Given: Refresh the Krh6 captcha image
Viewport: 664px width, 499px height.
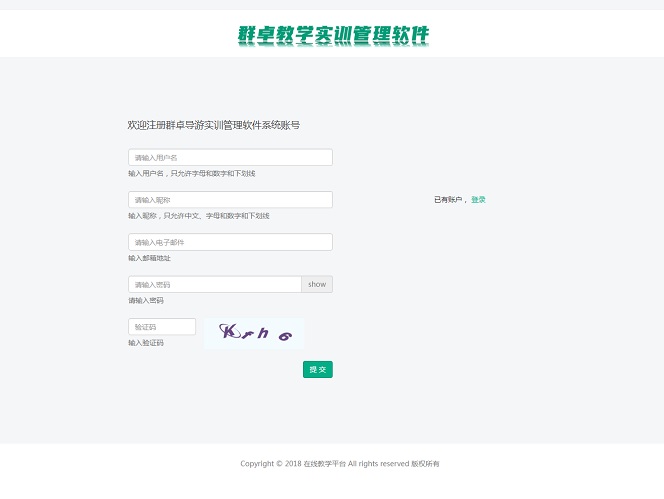Looking at the screenshot, I should [x=254, y=333].
